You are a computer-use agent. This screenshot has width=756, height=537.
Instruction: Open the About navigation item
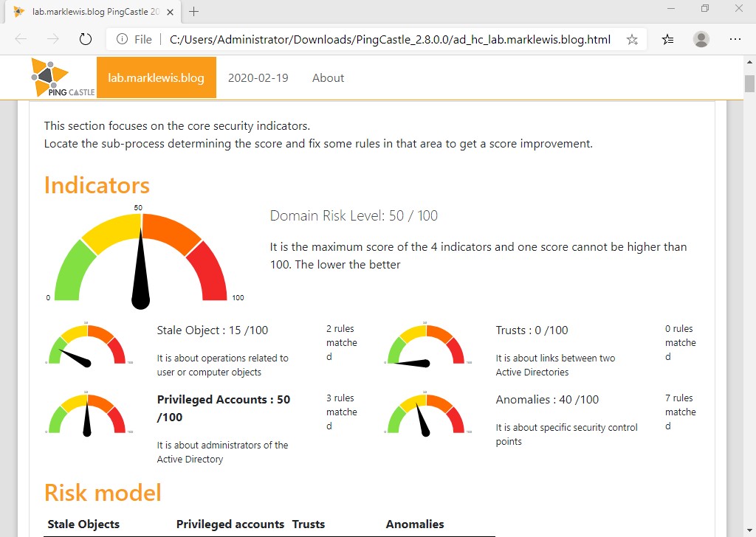tap(328, 78)
